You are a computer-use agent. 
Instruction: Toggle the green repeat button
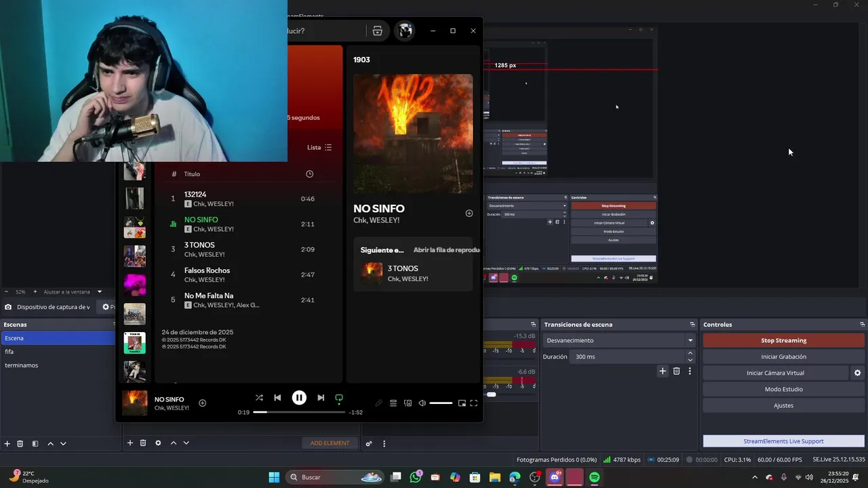coord(339,399)
